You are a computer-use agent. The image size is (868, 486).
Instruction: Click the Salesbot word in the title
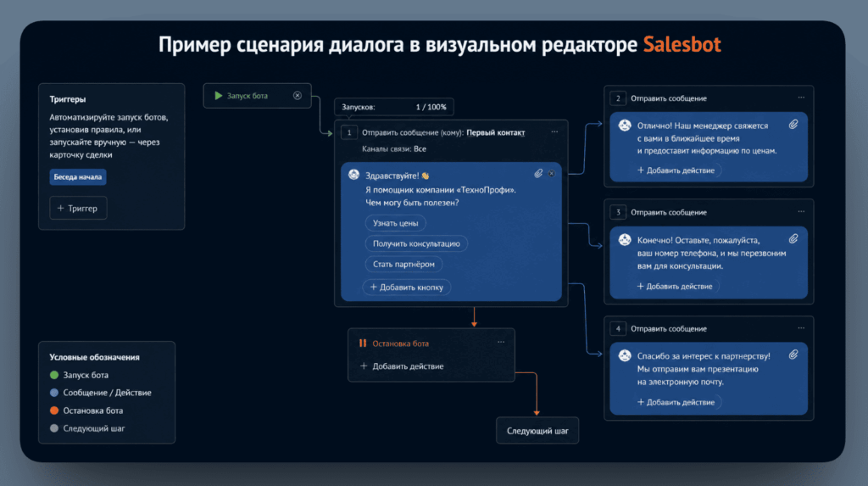[x=682, y=44]
